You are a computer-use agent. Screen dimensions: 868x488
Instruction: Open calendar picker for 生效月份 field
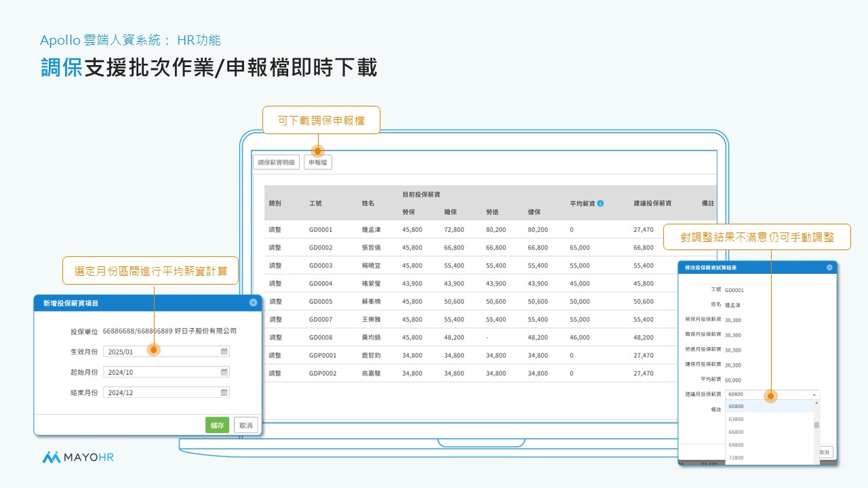(x=224, y=351)
